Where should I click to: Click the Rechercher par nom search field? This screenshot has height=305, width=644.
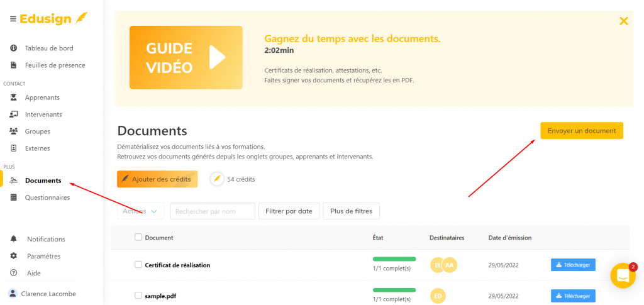coord(213,211)
